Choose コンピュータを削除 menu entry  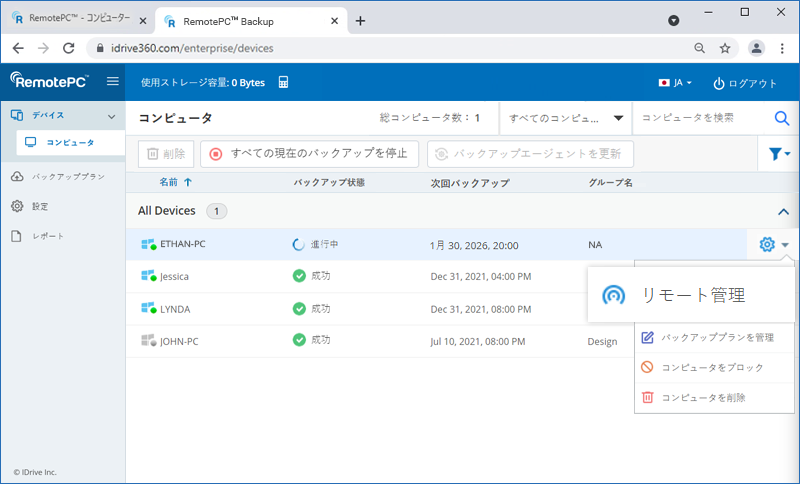714,397
